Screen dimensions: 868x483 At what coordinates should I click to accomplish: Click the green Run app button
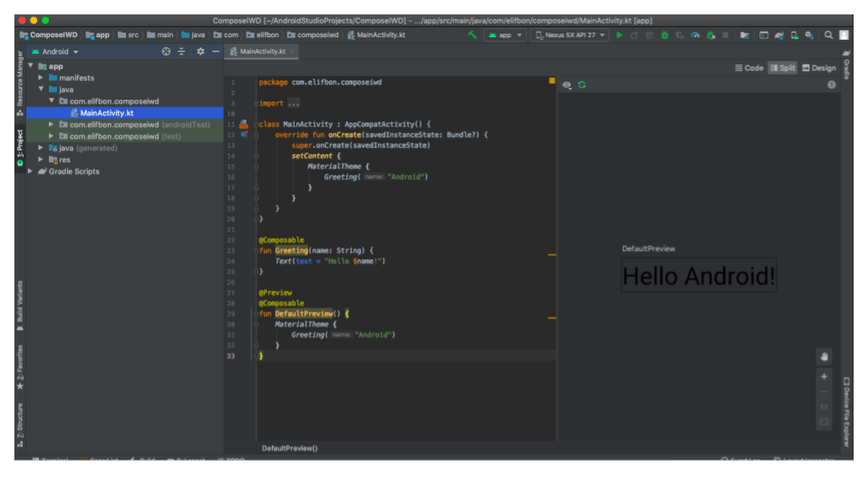620,35
